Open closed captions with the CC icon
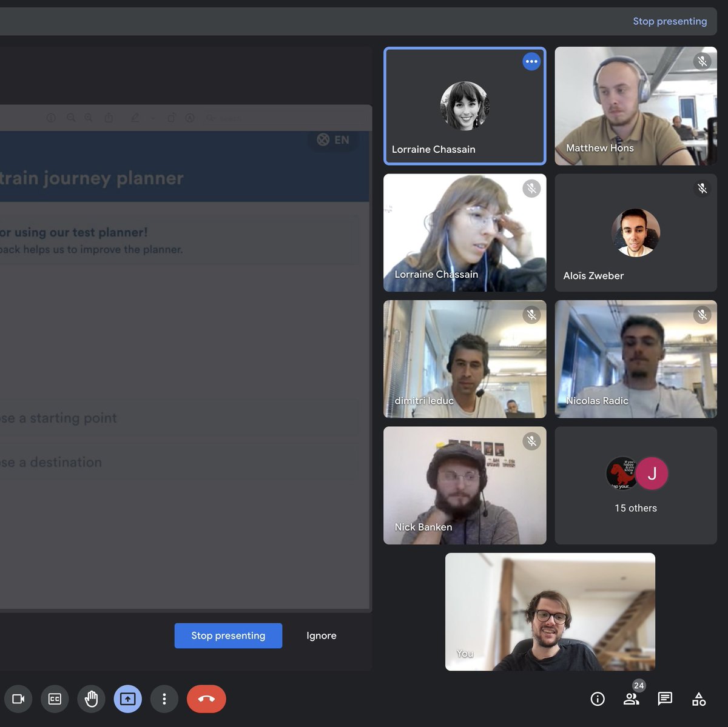The width and height of the screenshot is (728, 727). click(x=55, y=699)
